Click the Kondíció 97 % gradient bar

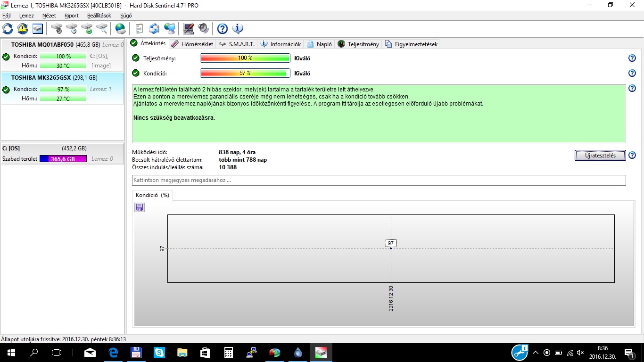pyautogui.click(x=245, y=73)
